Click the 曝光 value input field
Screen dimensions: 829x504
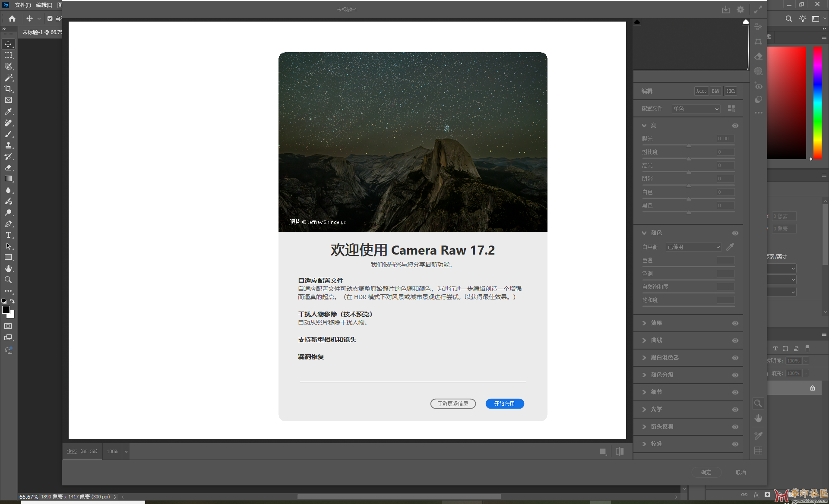(x=726, y=139)
